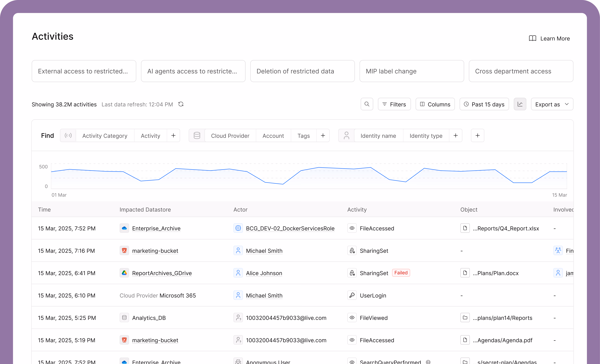Select the MIP label change preset

click(x=411, y=71)
